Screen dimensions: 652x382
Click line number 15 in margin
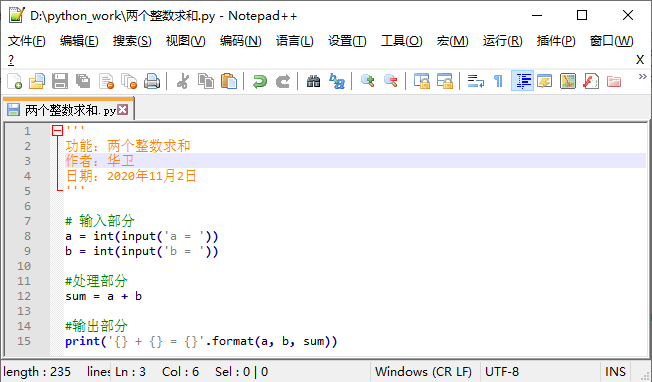coord(24,341)
